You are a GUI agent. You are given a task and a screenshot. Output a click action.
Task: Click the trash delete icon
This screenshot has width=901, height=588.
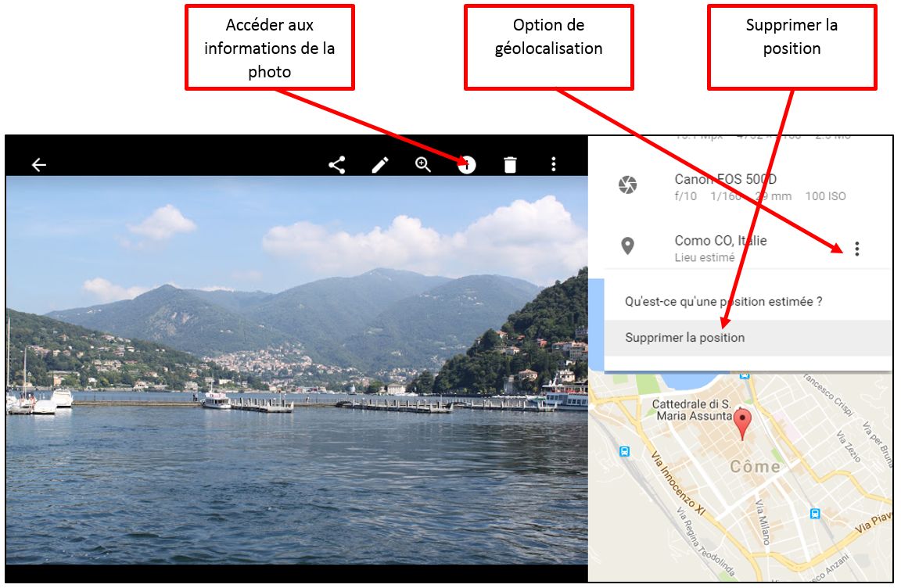click(510, 166)
